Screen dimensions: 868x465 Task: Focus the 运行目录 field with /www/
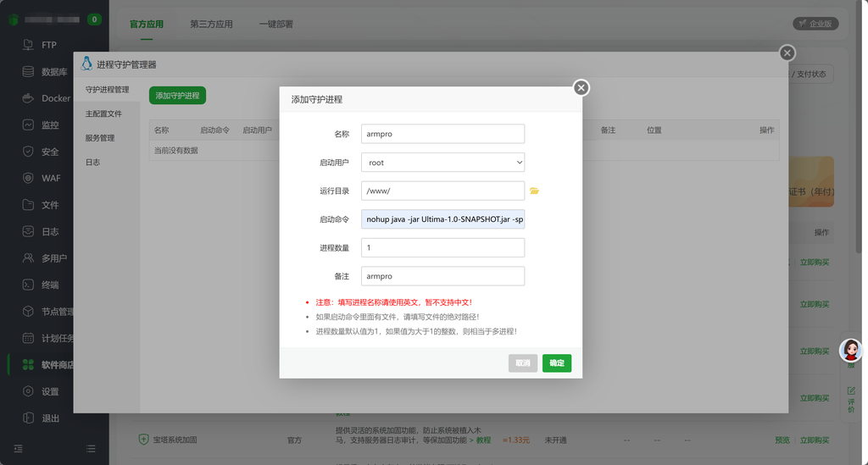point(442,191)
